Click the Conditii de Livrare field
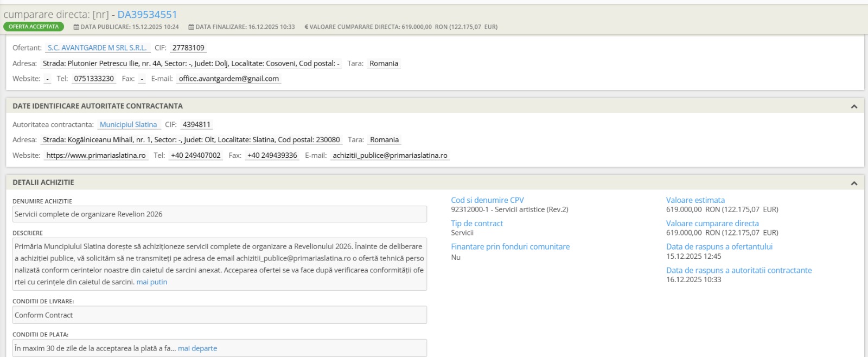 click(219, 315)
